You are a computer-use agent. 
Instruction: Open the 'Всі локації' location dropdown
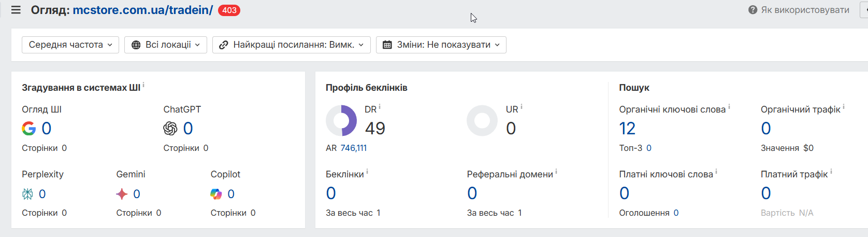[166, 45]
